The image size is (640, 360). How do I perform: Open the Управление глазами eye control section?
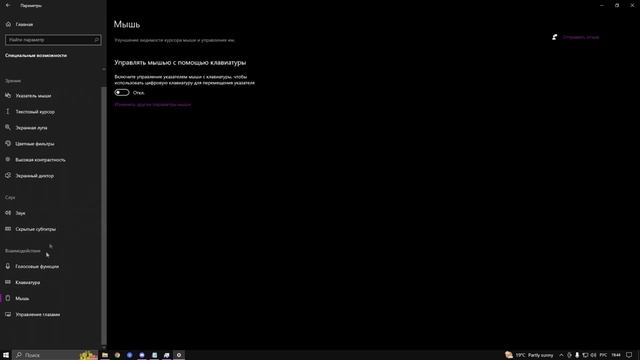33,314
